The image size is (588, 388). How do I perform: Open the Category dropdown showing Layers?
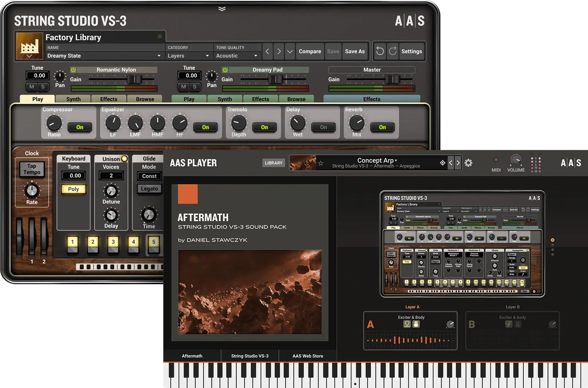[189, 56]
